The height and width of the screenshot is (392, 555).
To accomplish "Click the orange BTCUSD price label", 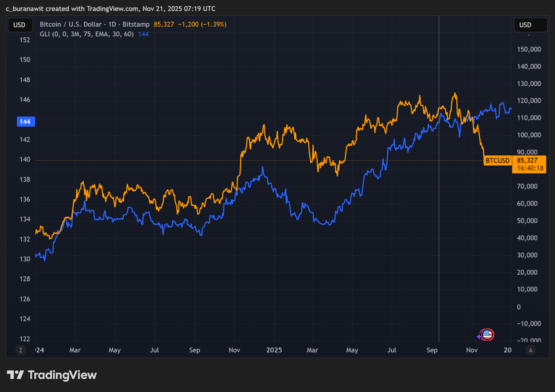I will [497, 161].
